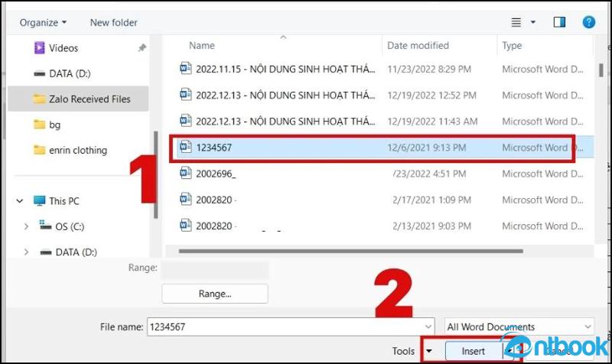Click the Insert button
Image resolution: width=612 pixels, height=364 pixels.
(x=473, y=351)
